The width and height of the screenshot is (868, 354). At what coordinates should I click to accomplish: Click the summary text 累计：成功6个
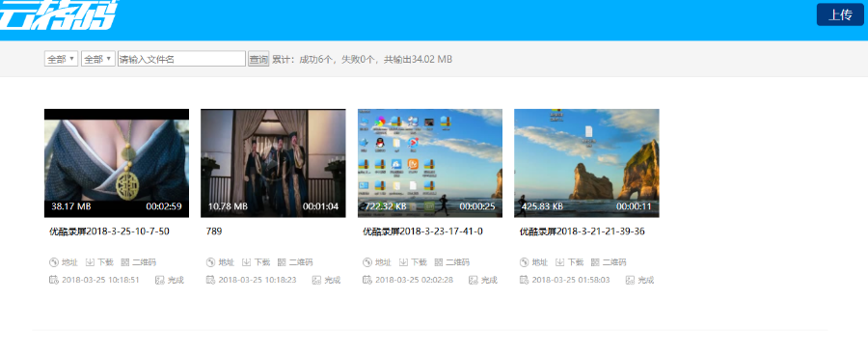[303, 59]
